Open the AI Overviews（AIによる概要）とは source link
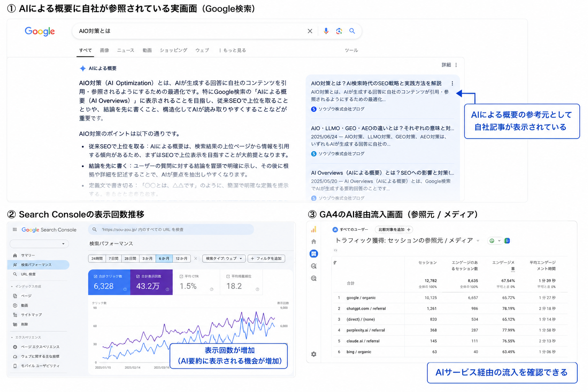This screenshot has height=392, width=588. pos(382,173)
